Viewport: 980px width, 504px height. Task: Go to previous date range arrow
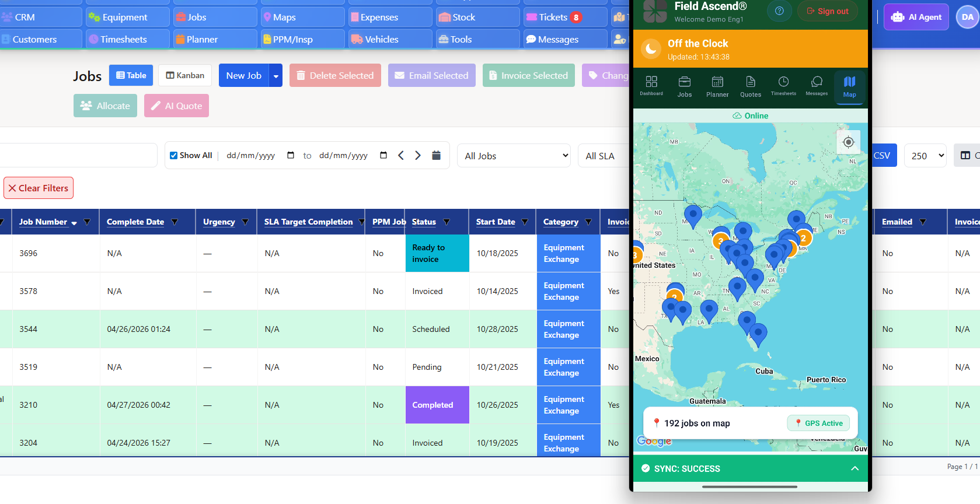400,155
